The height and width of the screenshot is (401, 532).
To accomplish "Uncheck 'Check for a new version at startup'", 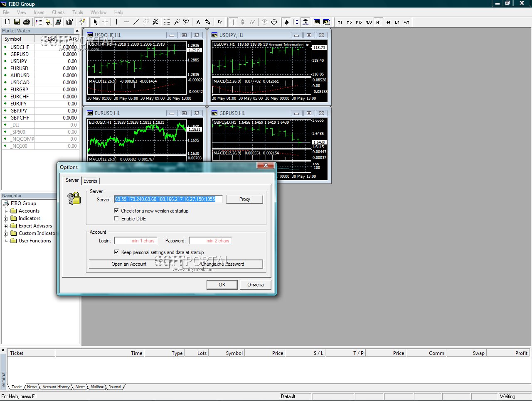I will [116, 211].
